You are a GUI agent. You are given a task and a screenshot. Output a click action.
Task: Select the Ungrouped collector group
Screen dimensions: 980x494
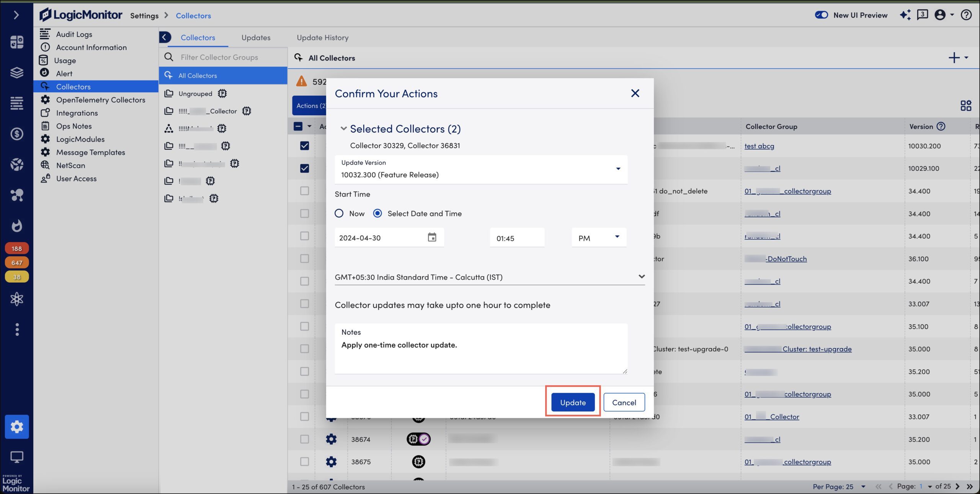(195, 93)
